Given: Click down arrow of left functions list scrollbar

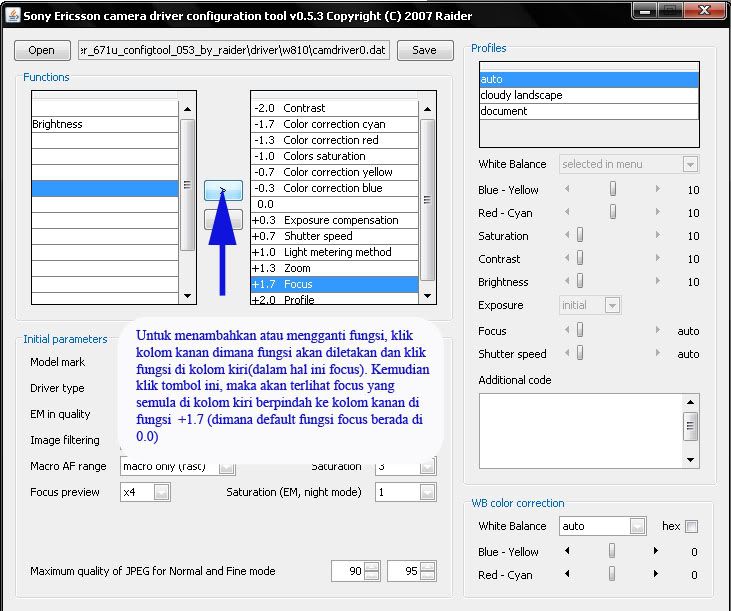Looking at the screenshot, I should (187, 295).
